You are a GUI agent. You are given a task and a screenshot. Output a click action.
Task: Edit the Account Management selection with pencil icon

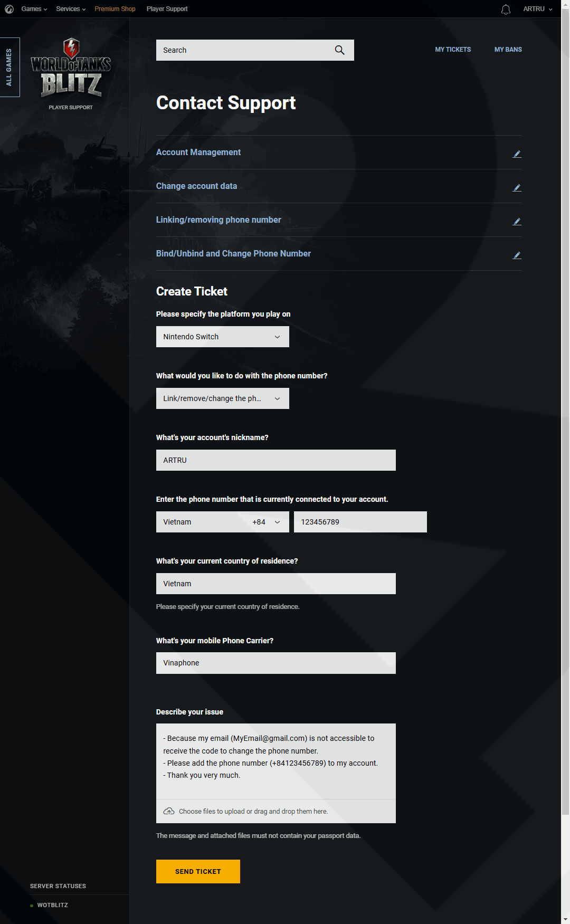click(517, 154)
